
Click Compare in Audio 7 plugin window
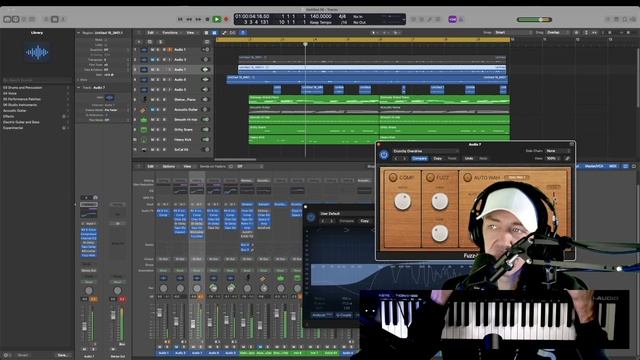[x=419, y=158]
